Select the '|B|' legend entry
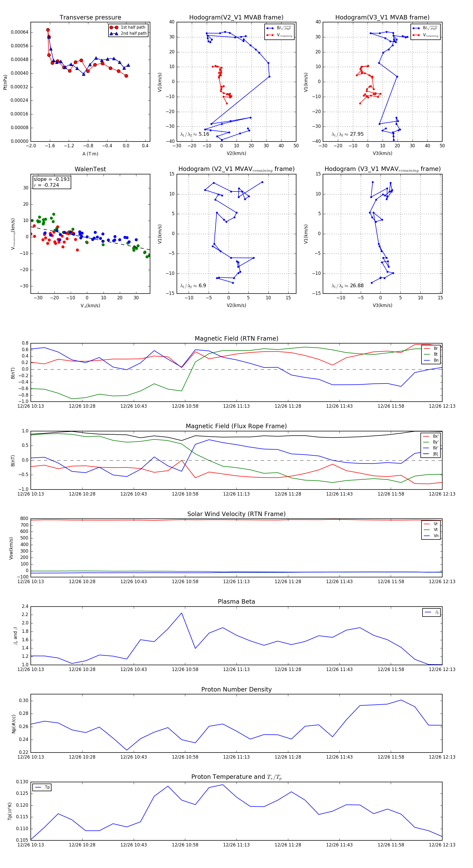 click(x=431, y=454)
